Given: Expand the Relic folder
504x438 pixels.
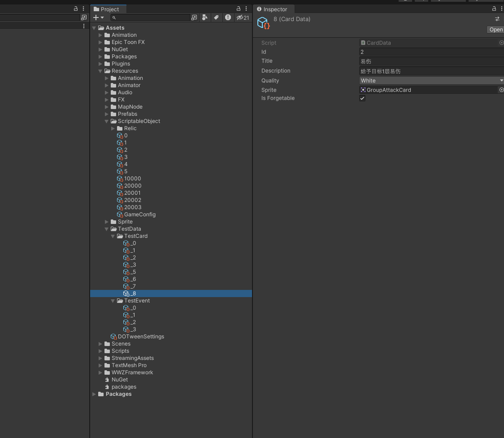Looking at the screenshot, I should [x=113, y=128].
